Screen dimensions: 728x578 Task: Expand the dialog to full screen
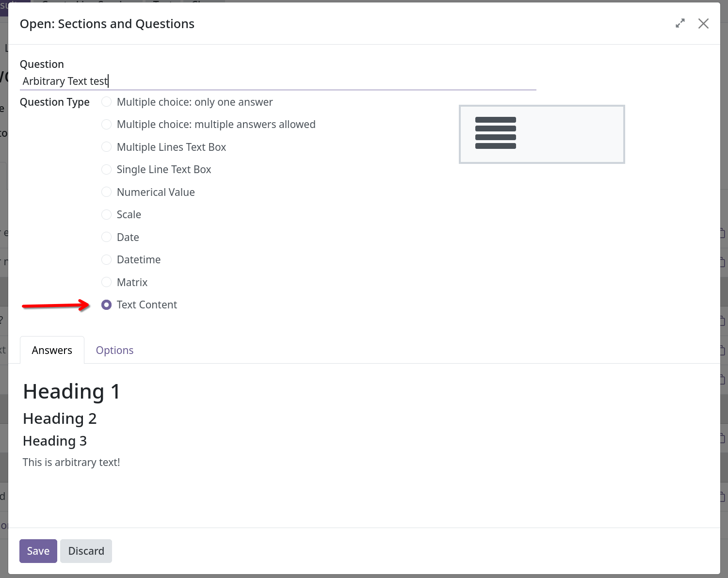click(680, 23)
